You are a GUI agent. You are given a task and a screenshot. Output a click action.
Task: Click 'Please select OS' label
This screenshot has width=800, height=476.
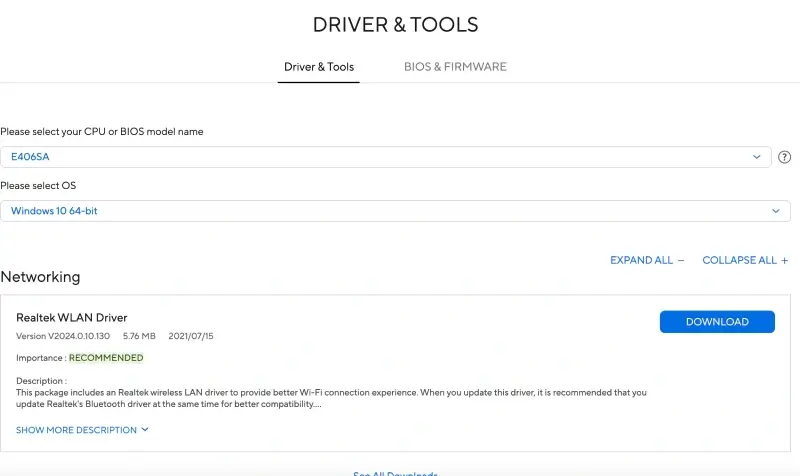pos(38,186)
